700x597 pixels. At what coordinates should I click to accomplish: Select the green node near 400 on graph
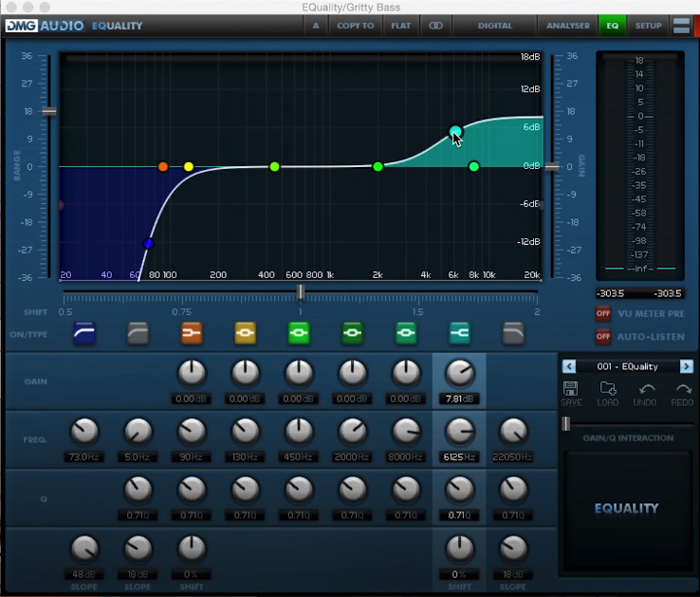[x=274, y=167]
